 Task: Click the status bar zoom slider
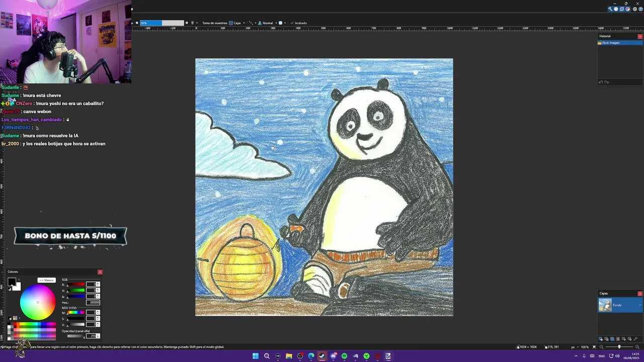point(619,347)
